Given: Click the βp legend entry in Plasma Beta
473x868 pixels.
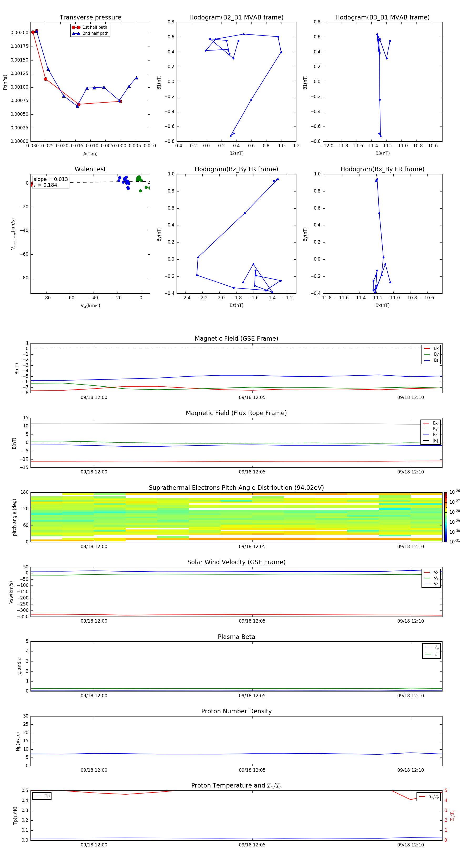Looking at the screenshot, I should pos(431,647).
